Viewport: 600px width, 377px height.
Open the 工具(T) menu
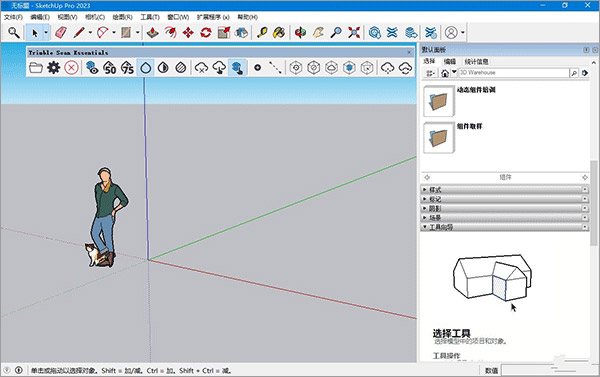tap(150, 17)
